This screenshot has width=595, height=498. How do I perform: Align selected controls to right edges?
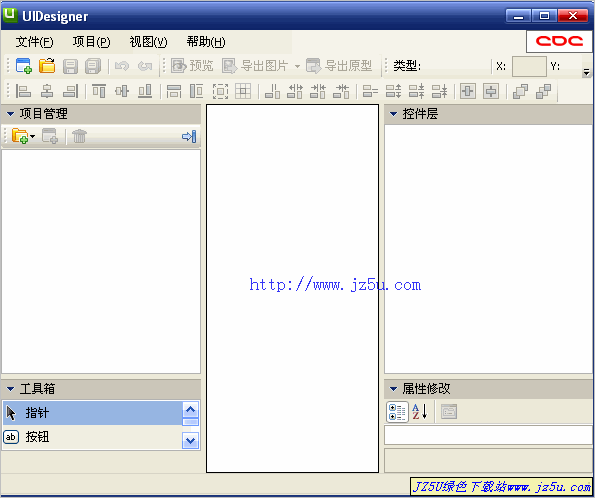[70, 91]
